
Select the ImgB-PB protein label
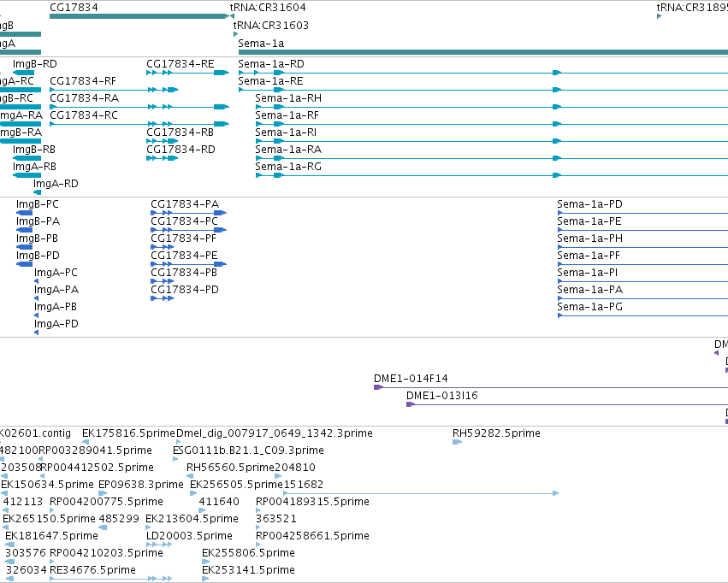(x=37, y=238)
